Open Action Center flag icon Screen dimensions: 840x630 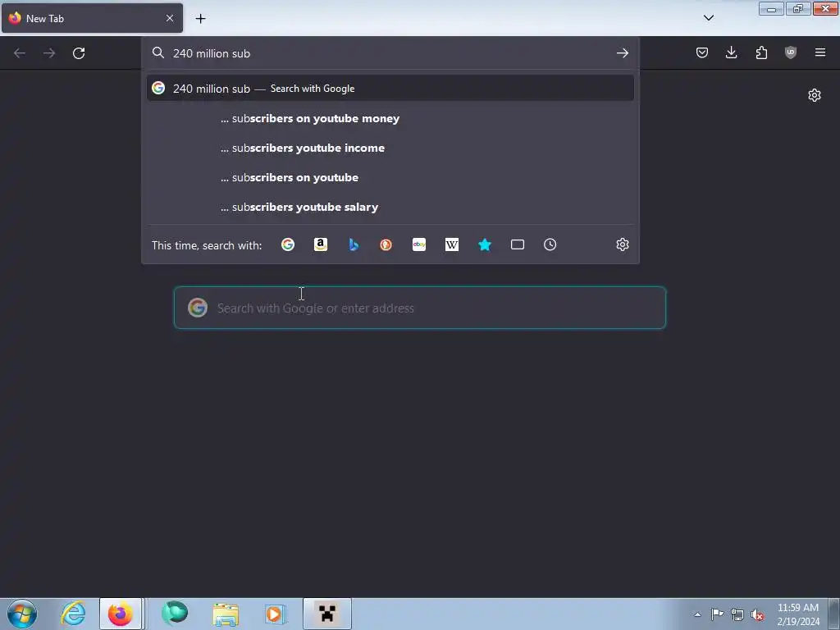tap(717, 614)
